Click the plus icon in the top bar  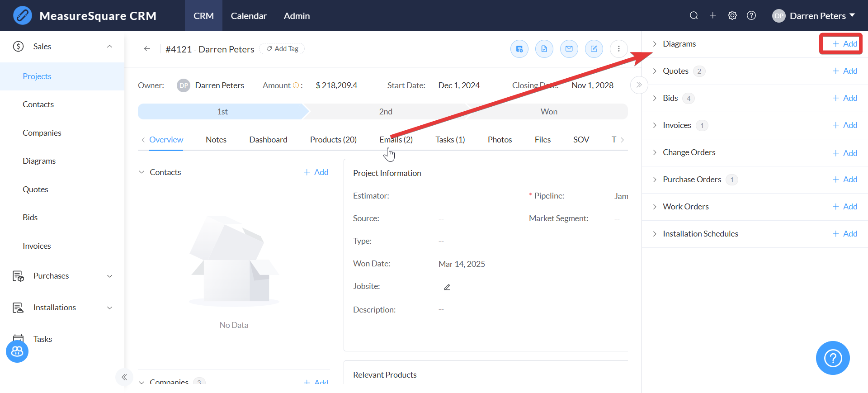pyautogui.click(x=713, y=16)
